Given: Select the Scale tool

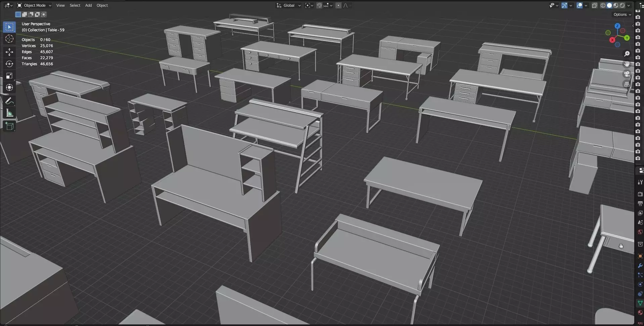Looking at the screenshot, I should click(9, 76).
